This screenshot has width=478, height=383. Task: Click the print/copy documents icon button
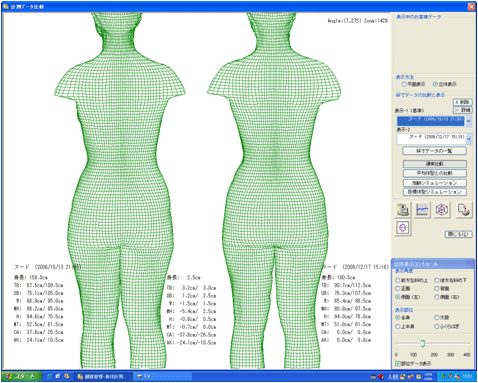464,210
